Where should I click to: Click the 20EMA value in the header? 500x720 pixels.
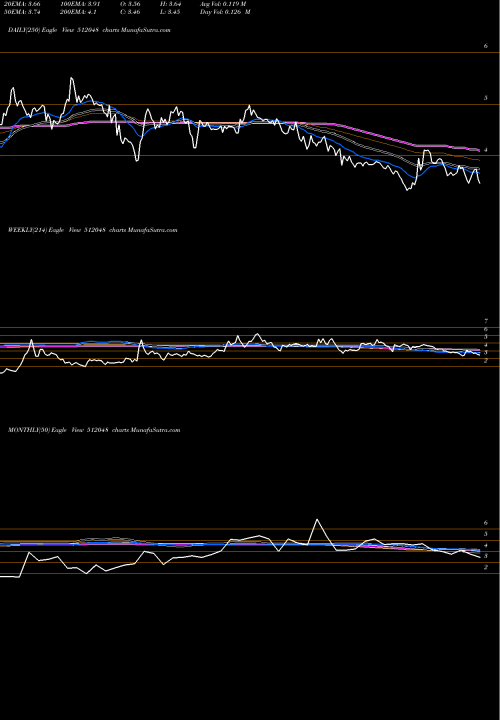pos(21,4)
